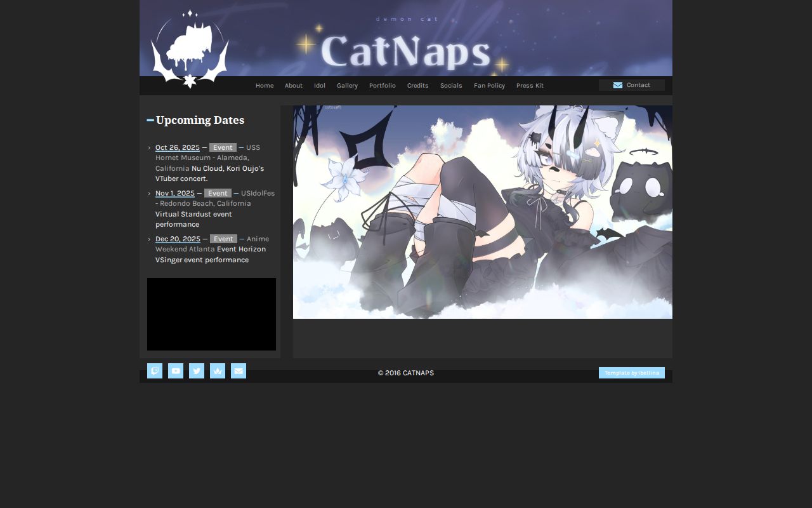Click the text "Nu Cloud, Kori Oujo's VTuber concert."
Image resolution: width=812 pixels, height=508 pixels.
[209, 173]
